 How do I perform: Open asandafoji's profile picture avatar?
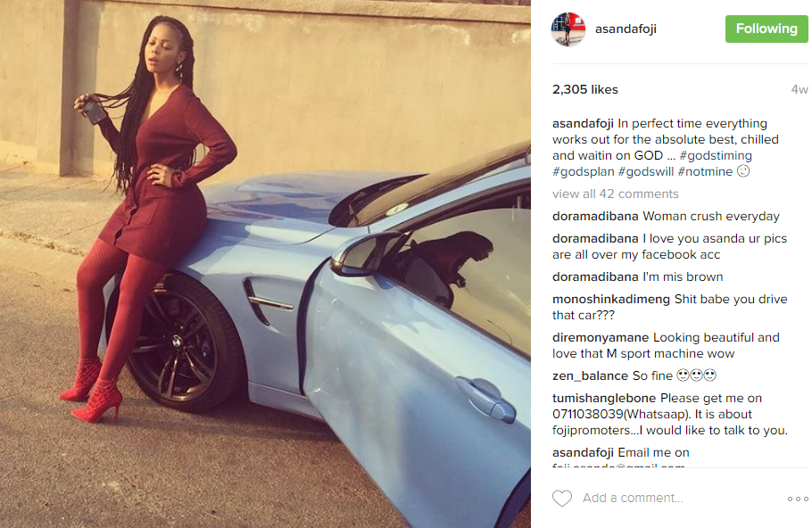[x=568, y=29]
